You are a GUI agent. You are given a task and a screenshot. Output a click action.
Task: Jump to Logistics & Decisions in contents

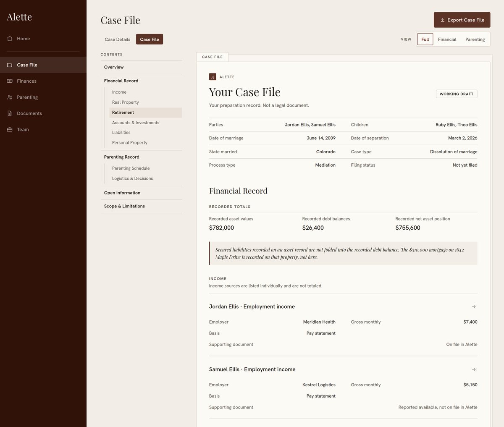(145, 178)
